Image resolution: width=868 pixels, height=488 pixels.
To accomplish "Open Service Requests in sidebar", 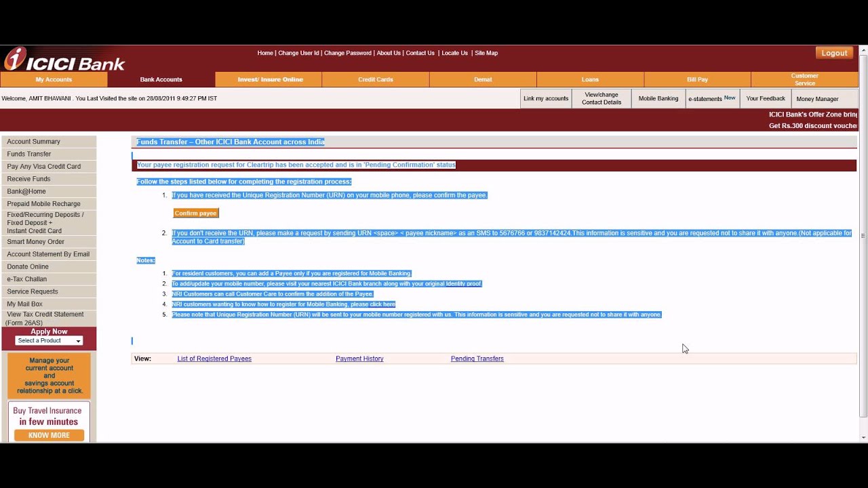I will click(49, 291).
